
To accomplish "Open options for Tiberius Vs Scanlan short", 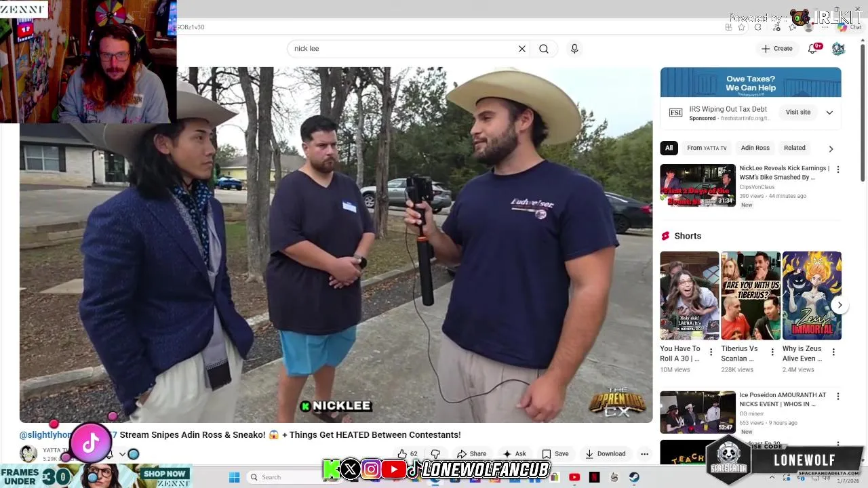I will pyautogui.click(x=772, y=352).
